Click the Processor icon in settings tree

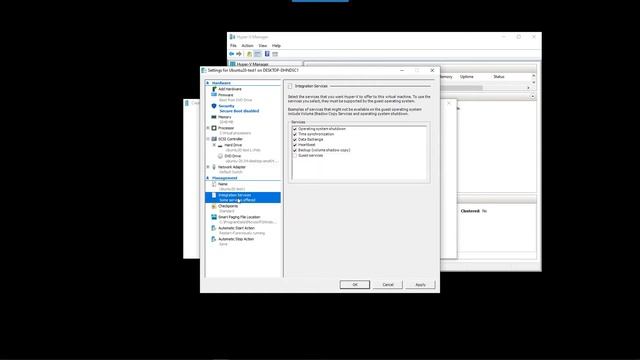[214, 128]
